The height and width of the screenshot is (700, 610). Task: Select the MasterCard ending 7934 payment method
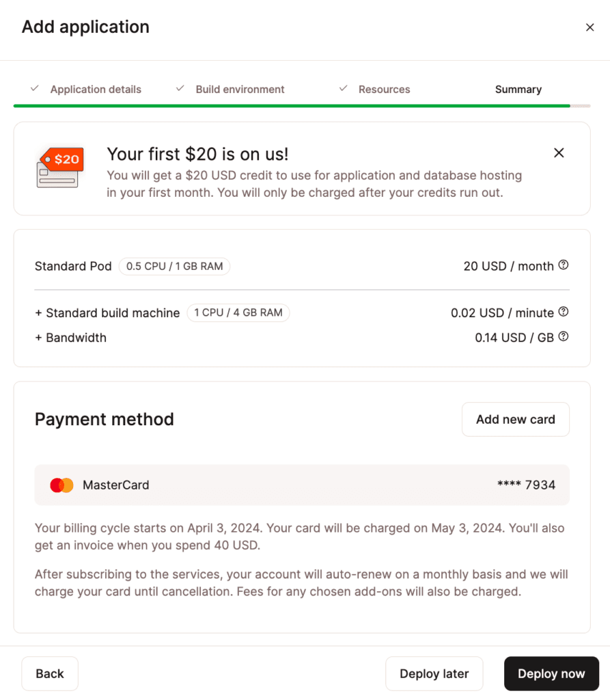click(x=301, y=485)
